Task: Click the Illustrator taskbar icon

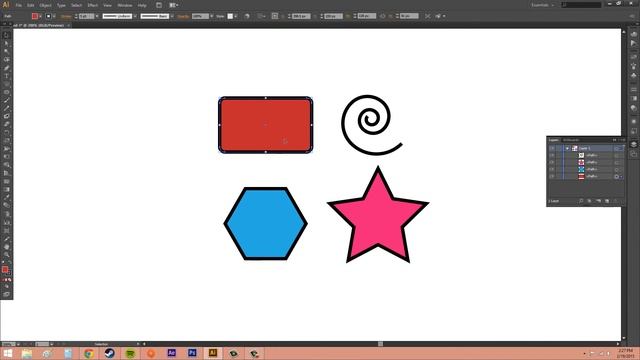Action: 213,353
